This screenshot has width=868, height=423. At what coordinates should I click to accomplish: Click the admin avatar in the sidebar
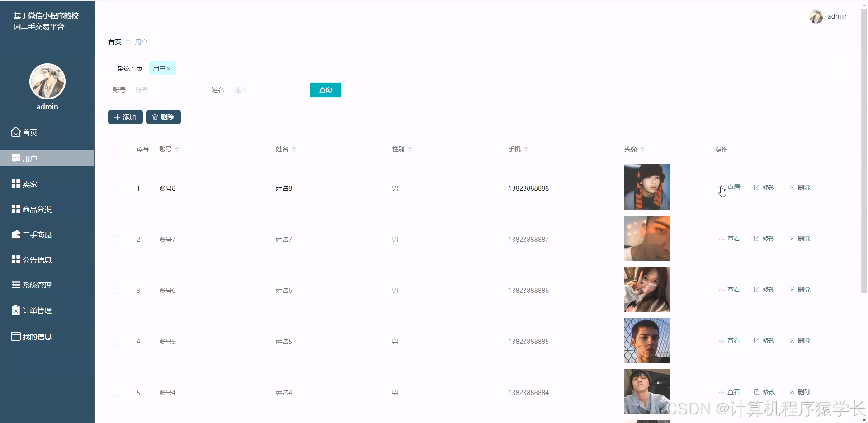tap(47, 81)
